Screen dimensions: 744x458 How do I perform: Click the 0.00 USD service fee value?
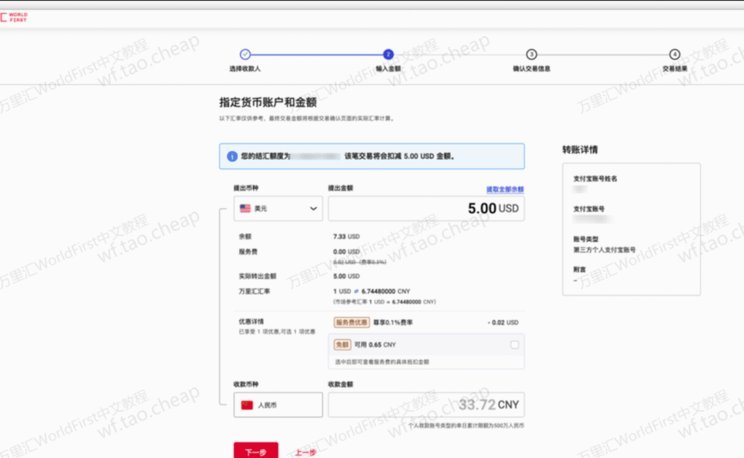[x=346, y=252]
